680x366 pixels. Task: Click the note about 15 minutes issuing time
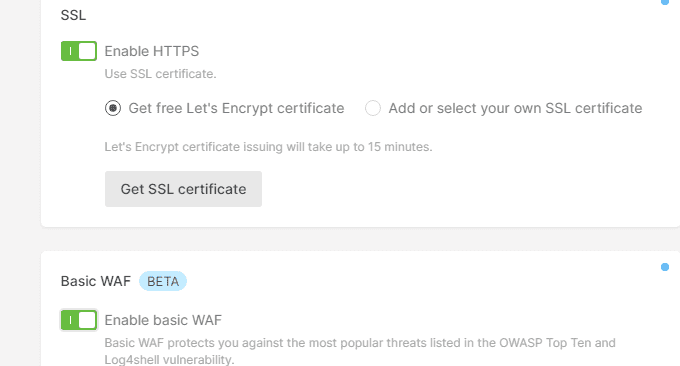268,147
